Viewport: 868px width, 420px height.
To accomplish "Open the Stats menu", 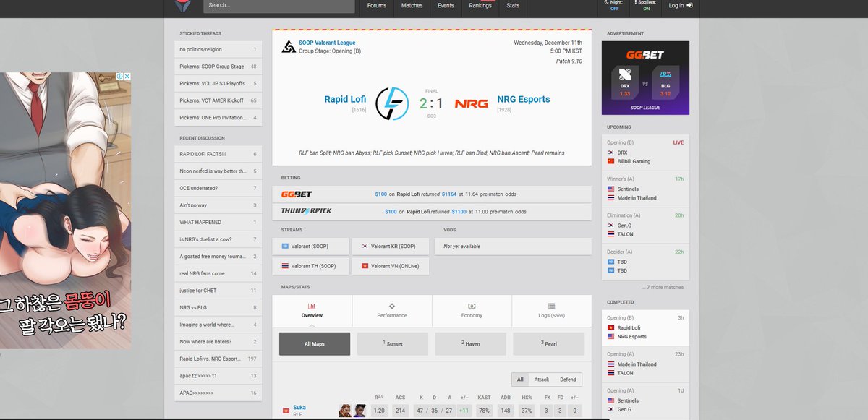I will click(513, 6).
